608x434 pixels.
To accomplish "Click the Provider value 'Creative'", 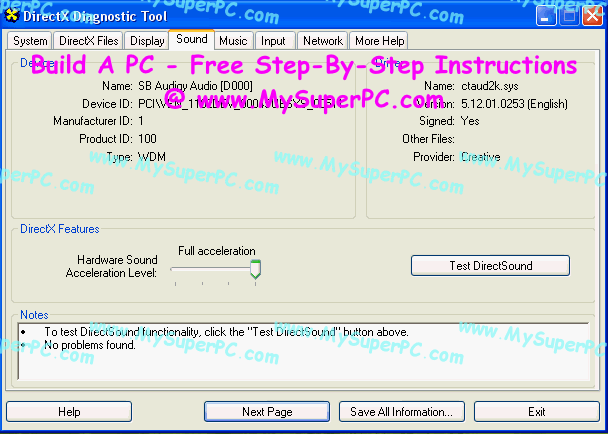I will point(480,157).
